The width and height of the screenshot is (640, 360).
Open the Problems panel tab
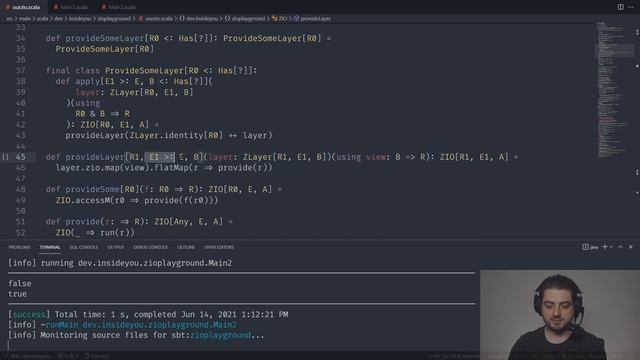tap(19, 247)
